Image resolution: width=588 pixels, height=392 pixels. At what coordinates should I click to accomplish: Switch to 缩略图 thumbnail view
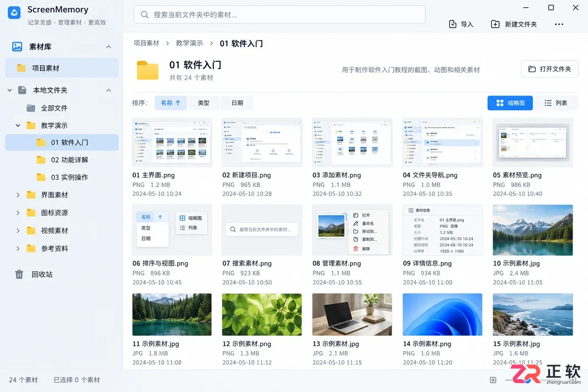[x=510, y=103]
